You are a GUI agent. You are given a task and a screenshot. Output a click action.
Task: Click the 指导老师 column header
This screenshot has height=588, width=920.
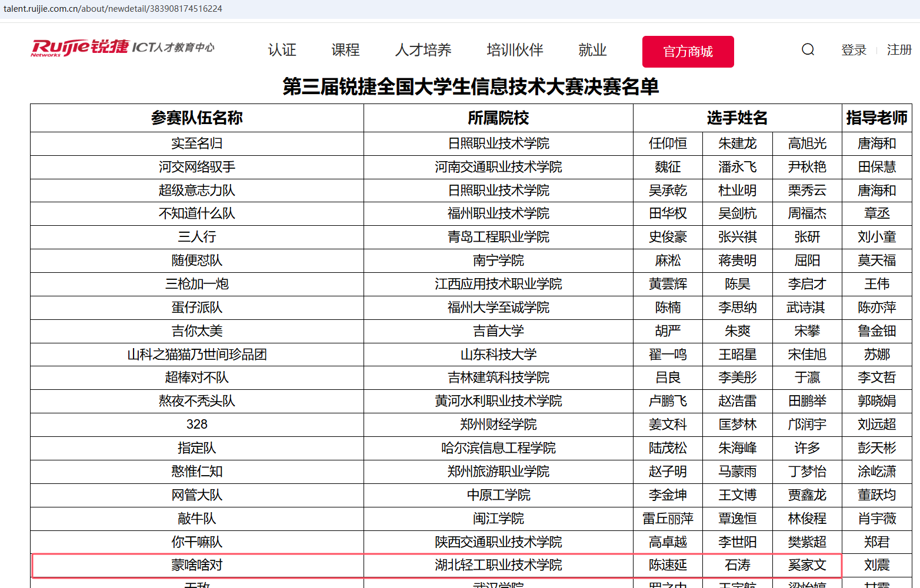[x=876, y=118]
